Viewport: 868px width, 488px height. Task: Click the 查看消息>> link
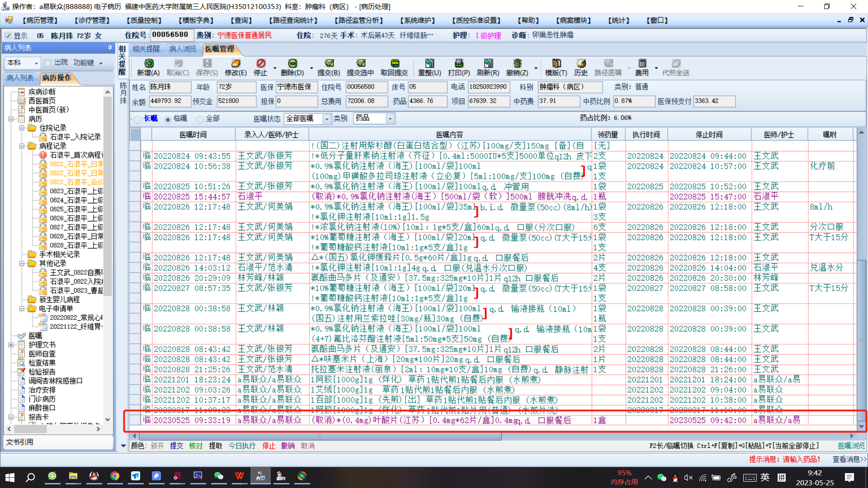click(849, 459)
